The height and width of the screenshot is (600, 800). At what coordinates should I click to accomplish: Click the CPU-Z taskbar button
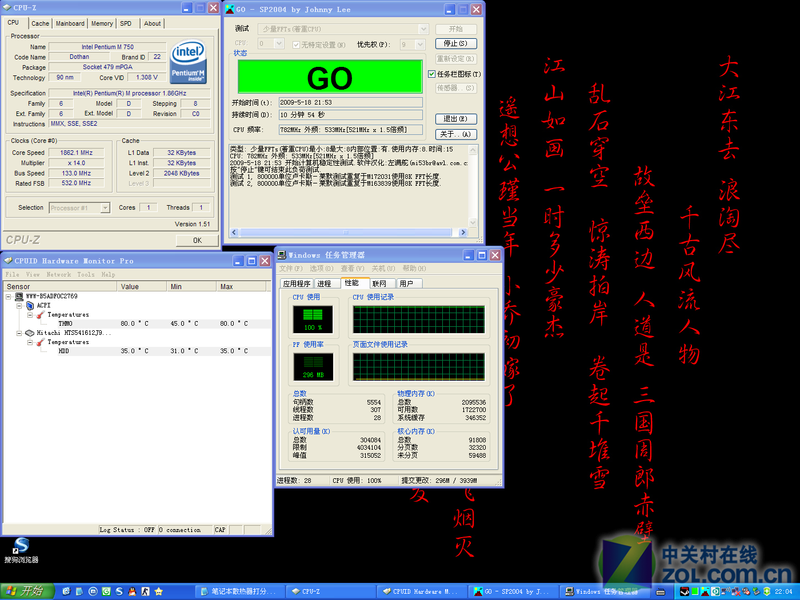(x=330, y=592)
